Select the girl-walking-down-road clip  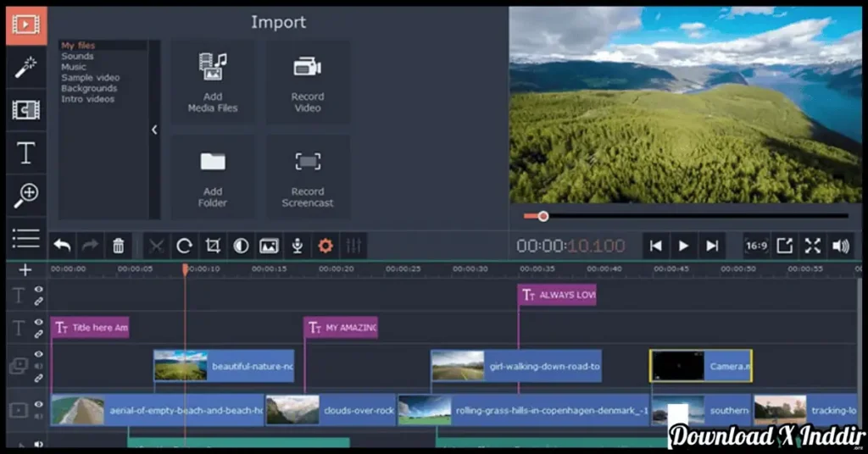516,366
